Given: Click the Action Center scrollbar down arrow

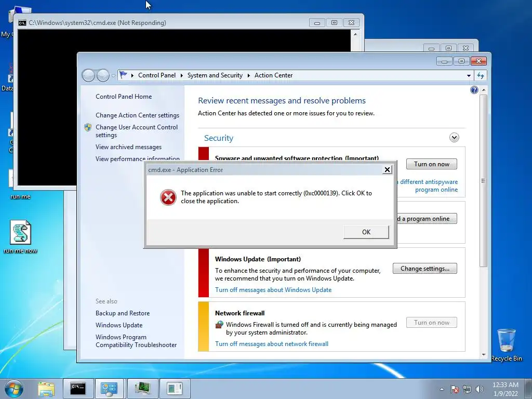Looking at the screenshot, I should 484,355.
